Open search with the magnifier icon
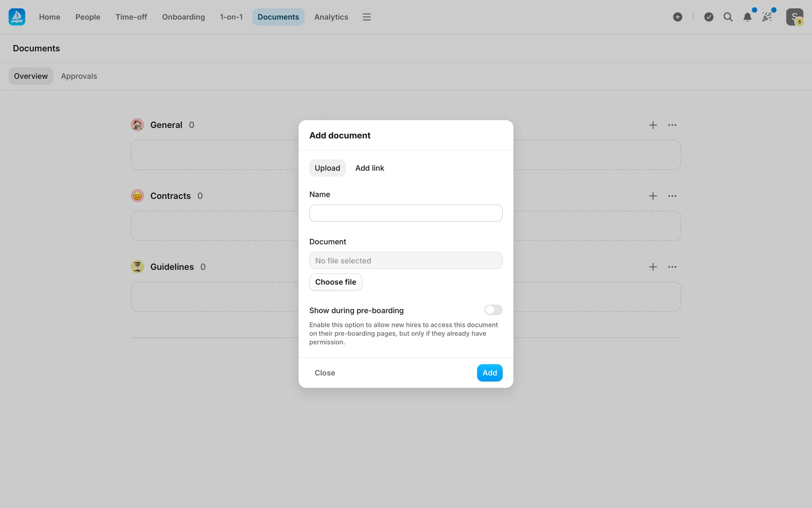Image resolution: width=812 pixels, height=508 pixels. pos(728,17)
